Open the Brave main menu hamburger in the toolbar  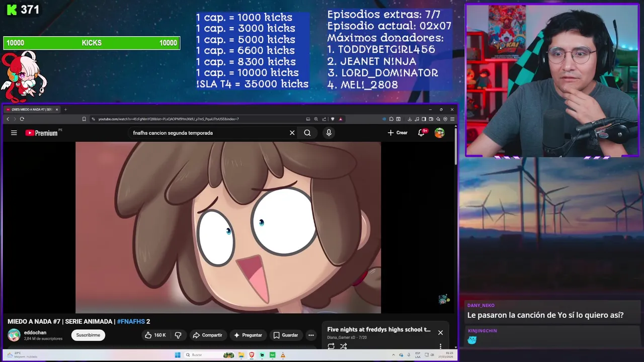click(452, 119)
